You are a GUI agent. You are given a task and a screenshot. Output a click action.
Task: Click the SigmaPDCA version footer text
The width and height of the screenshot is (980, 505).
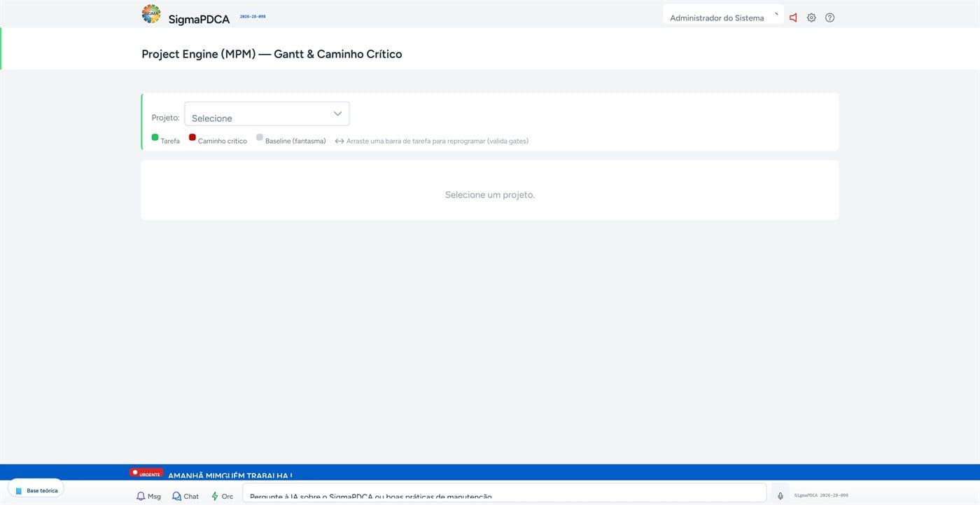click(821, 495)
